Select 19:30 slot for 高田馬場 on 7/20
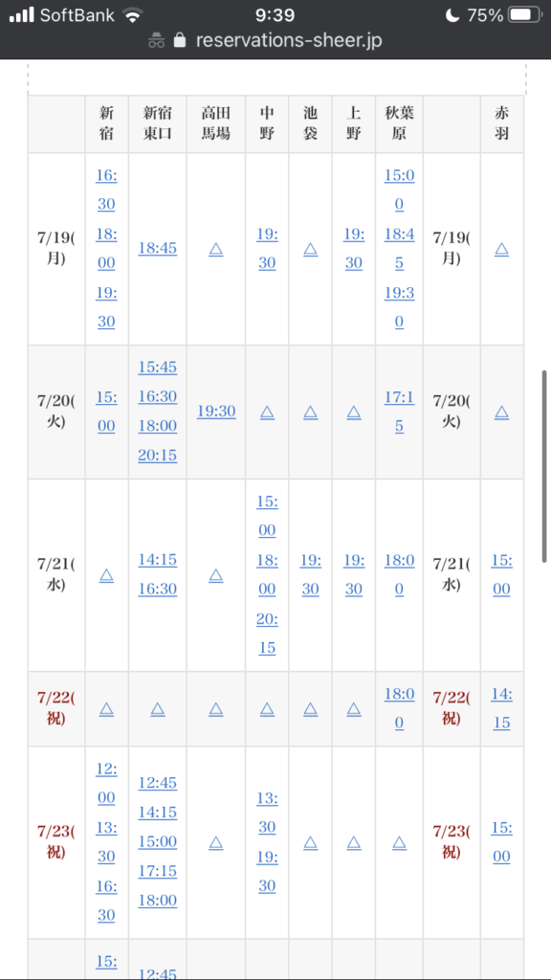551x980 pixels. pos(216,412)
